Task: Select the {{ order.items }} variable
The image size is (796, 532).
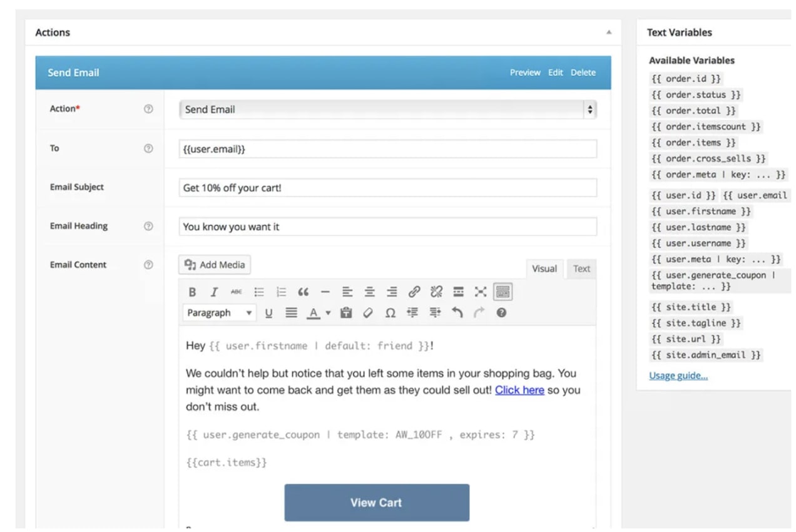Action: [x=694, y=143]
